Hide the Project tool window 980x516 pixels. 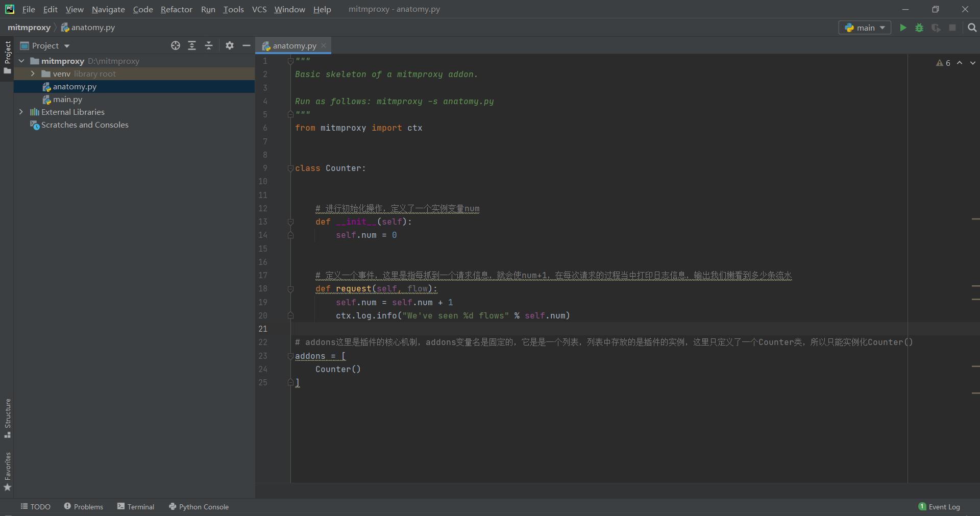246,45
